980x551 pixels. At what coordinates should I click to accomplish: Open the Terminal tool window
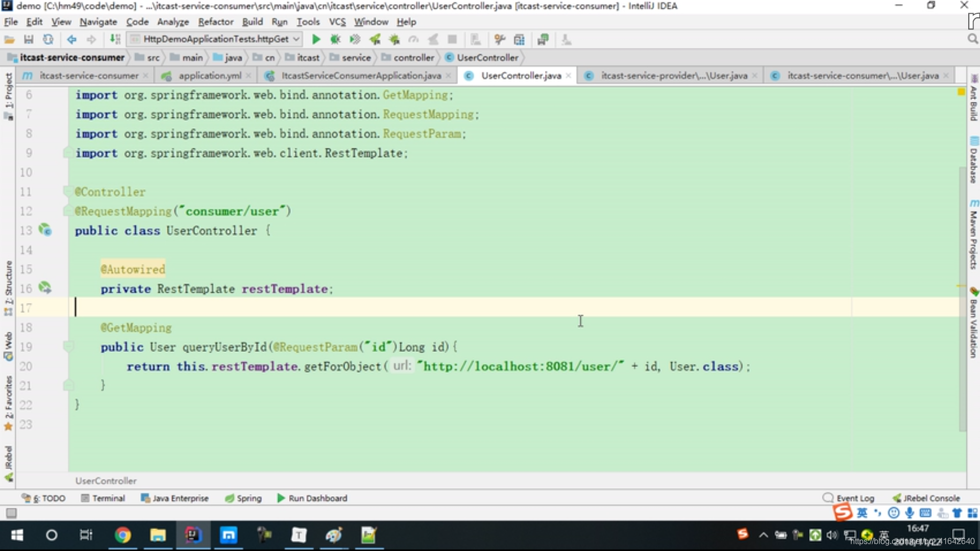(103, 498)
